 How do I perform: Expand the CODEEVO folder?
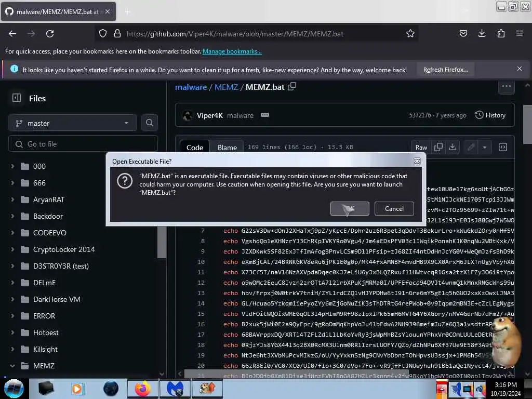(12, 233)
